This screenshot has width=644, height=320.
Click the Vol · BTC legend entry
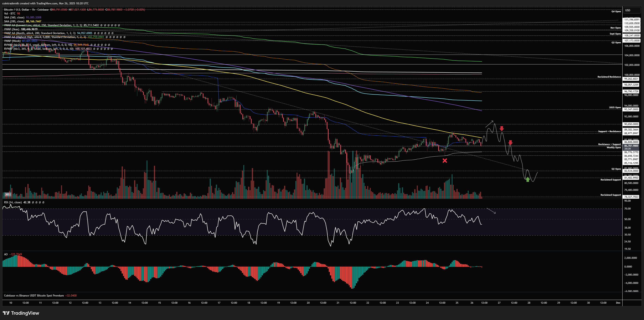(x=9, y=14)
